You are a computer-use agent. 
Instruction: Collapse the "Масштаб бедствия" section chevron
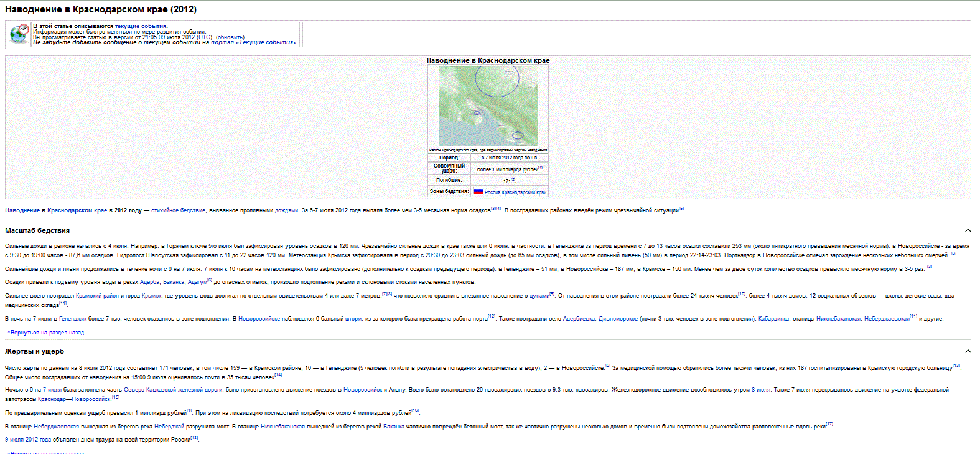pos(968,230)
